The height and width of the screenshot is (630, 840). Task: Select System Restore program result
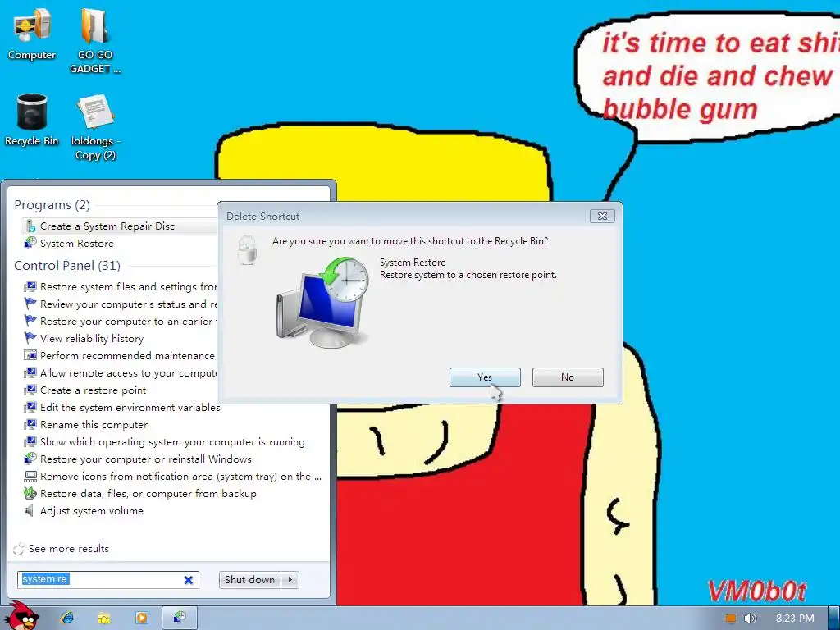point(76,243)
